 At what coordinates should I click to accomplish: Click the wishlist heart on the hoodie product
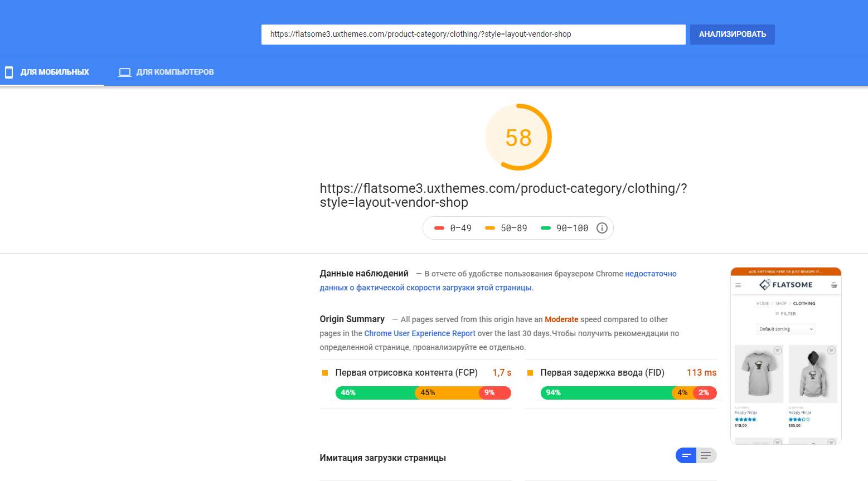831,351
